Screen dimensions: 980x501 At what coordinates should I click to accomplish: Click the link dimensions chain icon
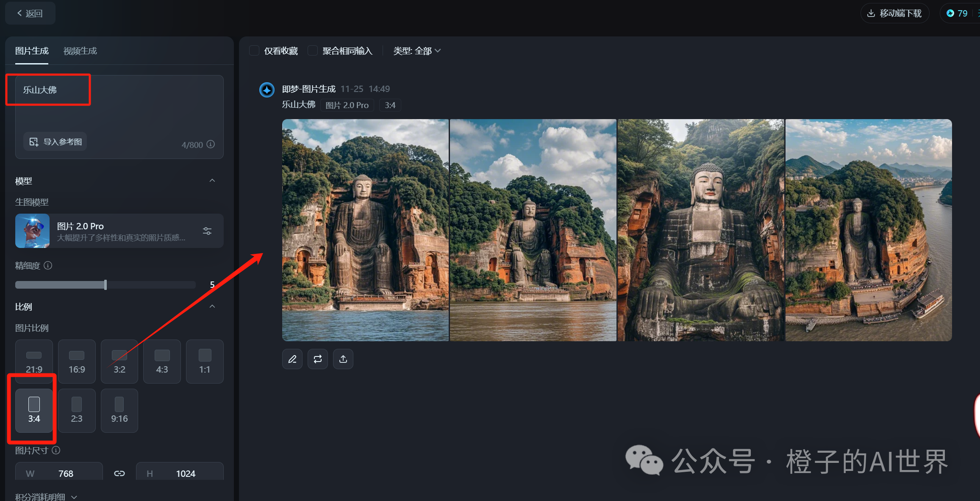(x=119, y=473)
